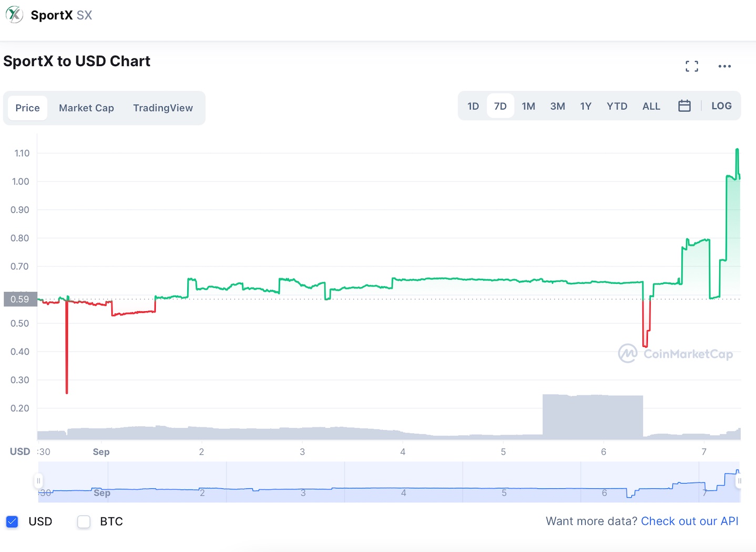Open the Check out our API link
This screenshot has width=756, height=552.
point(689,521)
